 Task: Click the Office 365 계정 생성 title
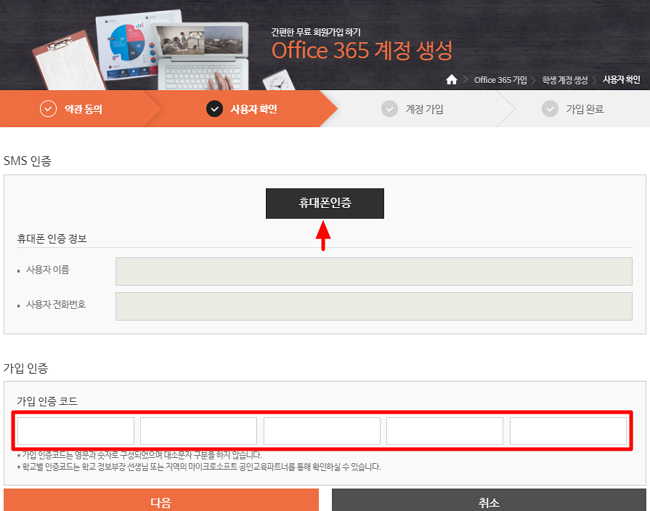pyautogui.click(x=361, y=51)
